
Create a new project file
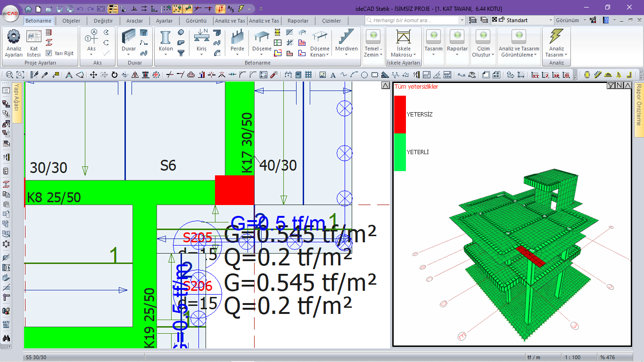[x=39, y=9]
